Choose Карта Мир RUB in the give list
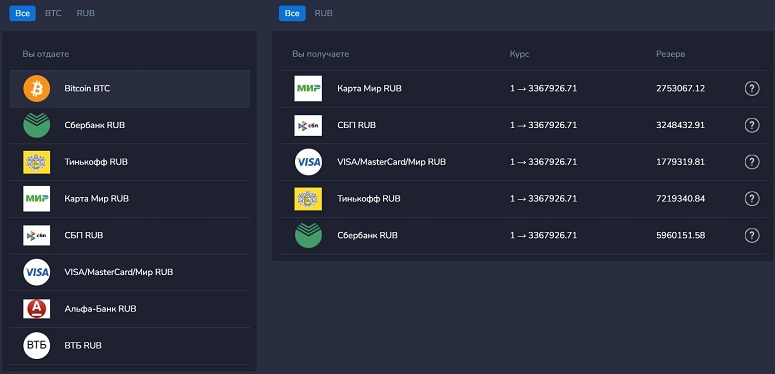 pos(129,199)
